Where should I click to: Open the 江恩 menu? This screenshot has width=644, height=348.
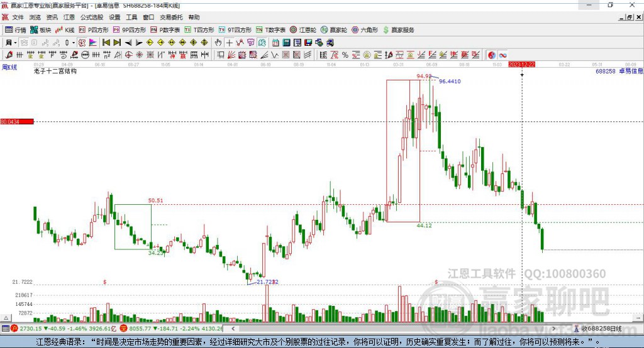pyautogui.click(x=69, y=17)
